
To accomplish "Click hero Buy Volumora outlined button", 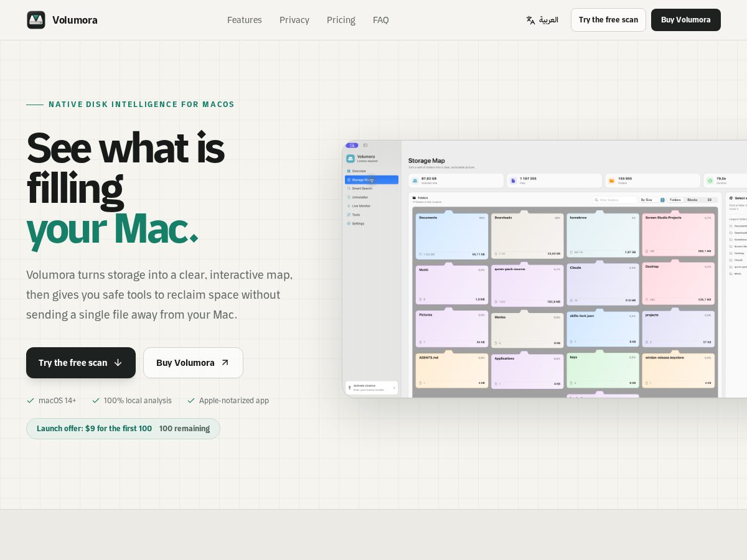I will [x=193, y=363].
